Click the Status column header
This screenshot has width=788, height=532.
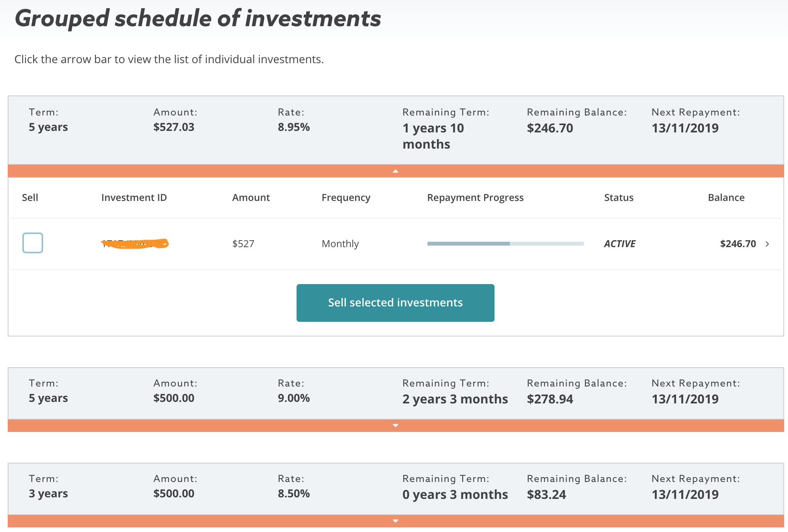click(618, 197)
